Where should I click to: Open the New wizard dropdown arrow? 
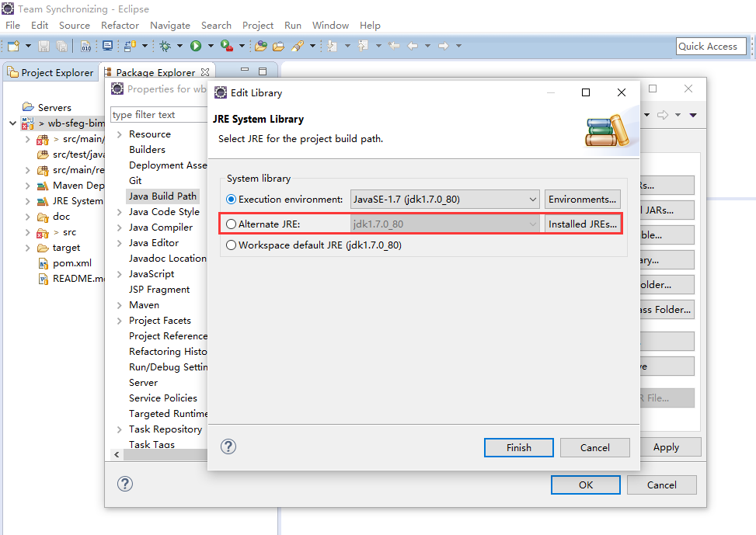[29, 46]
